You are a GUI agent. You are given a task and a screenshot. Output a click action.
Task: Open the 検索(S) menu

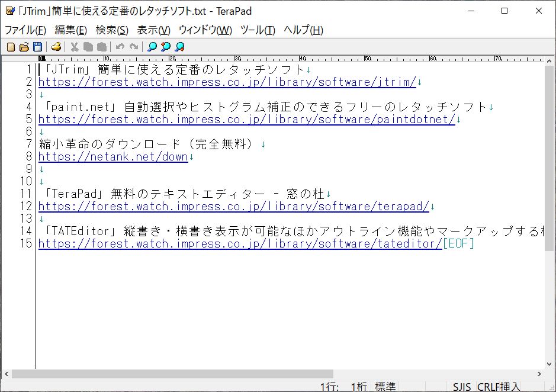click(112, 30)
